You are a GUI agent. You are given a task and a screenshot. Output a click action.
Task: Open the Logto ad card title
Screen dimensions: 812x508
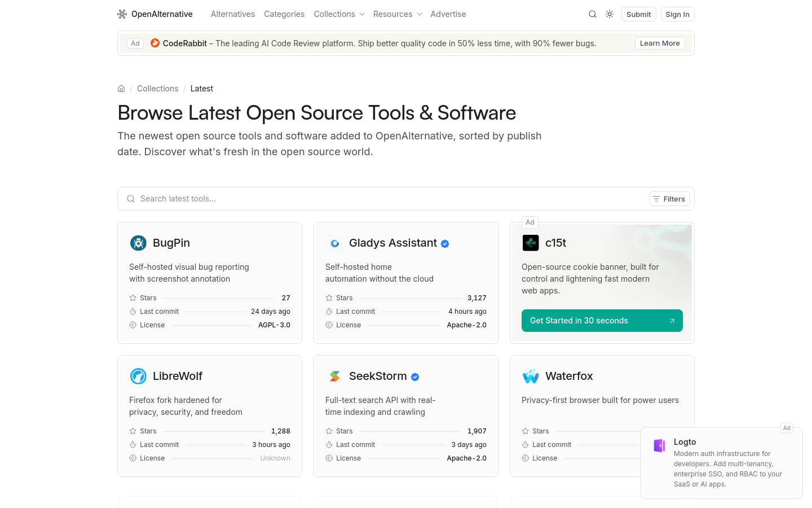click(x=685, y=442)
